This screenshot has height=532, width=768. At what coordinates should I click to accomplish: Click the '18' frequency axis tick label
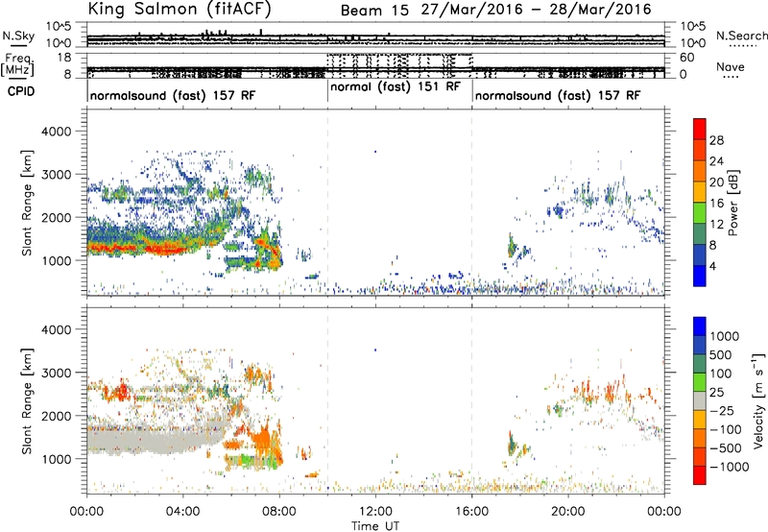pyautogui.click(x=63, y=58)
